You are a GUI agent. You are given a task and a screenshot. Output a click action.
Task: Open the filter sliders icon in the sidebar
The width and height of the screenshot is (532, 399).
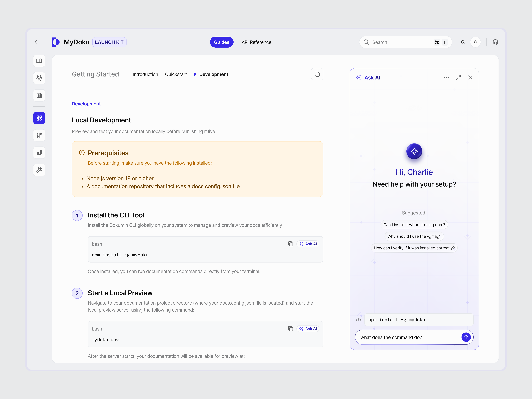point(39,135)
